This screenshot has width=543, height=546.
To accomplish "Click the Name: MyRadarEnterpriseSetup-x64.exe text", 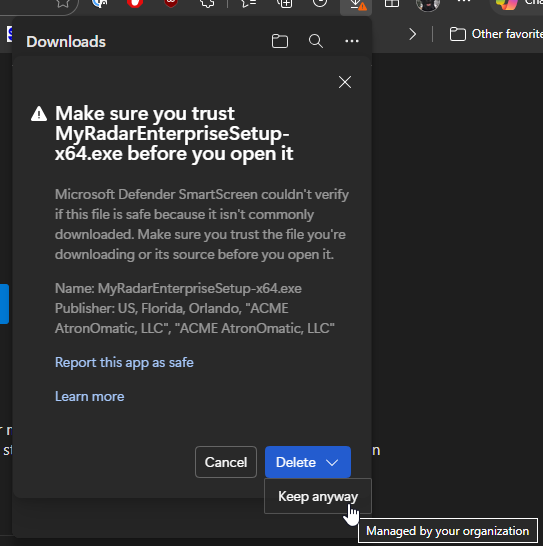I will click(x=178, y=288).
